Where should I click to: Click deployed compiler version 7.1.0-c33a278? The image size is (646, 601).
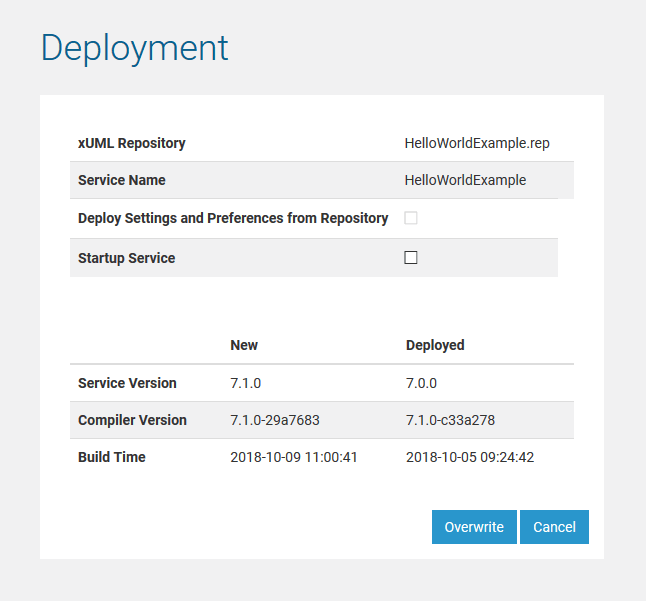(x=450, y=420)
